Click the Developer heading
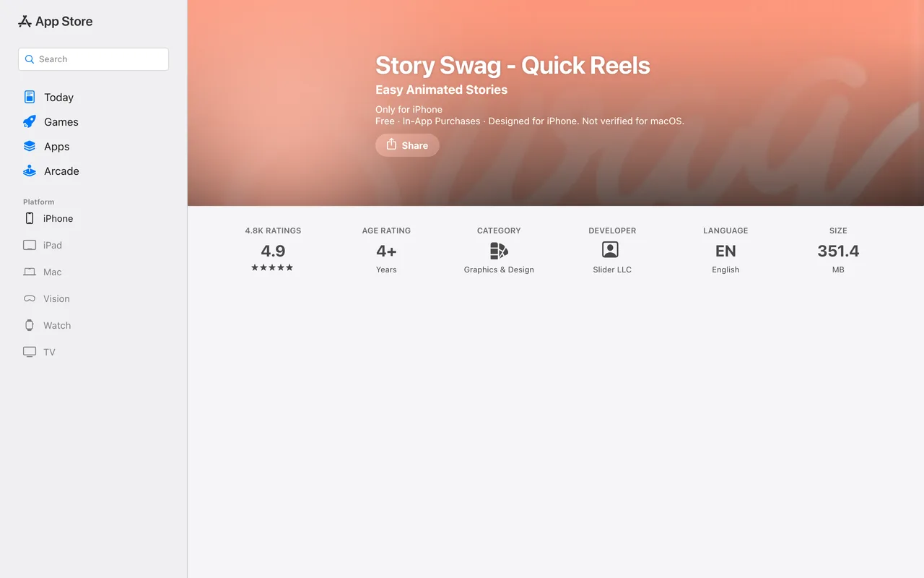Viewport: 924px width, 578px height. click(x=612, y=230)
